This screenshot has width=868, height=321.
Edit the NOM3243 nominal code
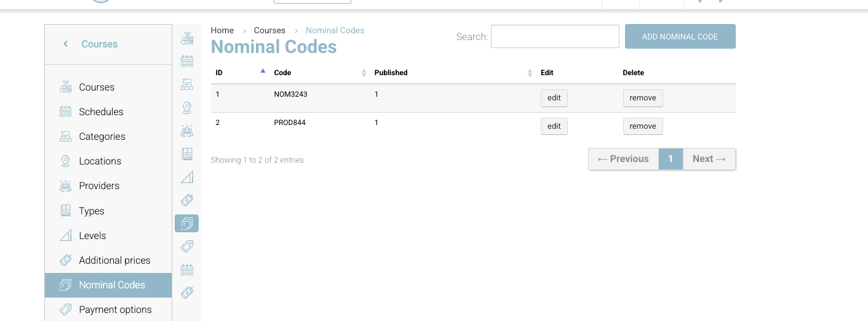554,98
